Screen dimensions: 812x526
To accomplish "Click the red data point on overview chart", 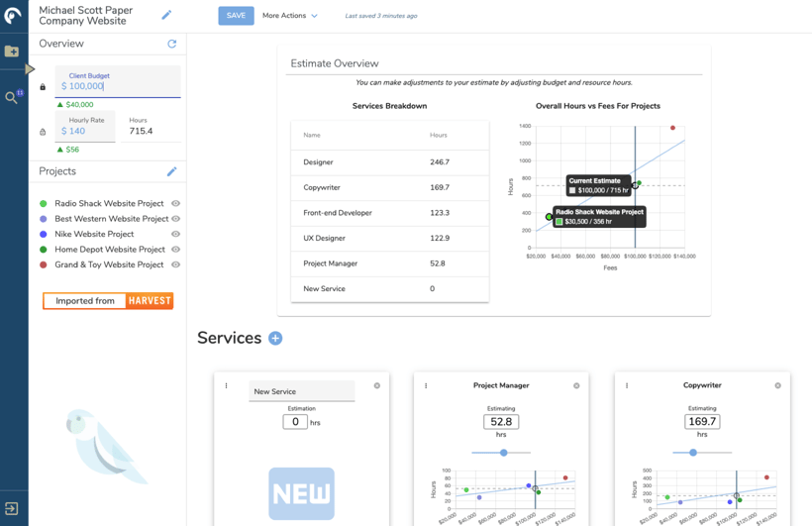I will tap(672, 128).
